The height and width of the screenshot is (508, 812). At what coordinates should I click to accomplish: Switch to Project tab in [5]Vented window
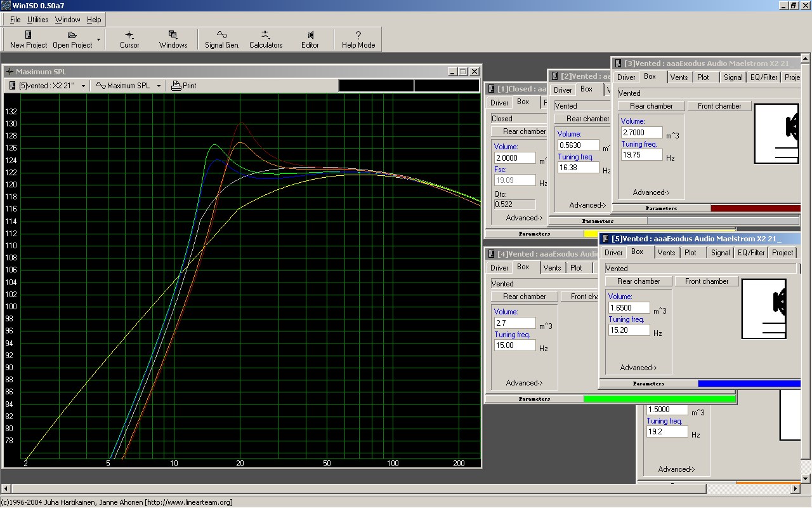click(x=782, y=253)
